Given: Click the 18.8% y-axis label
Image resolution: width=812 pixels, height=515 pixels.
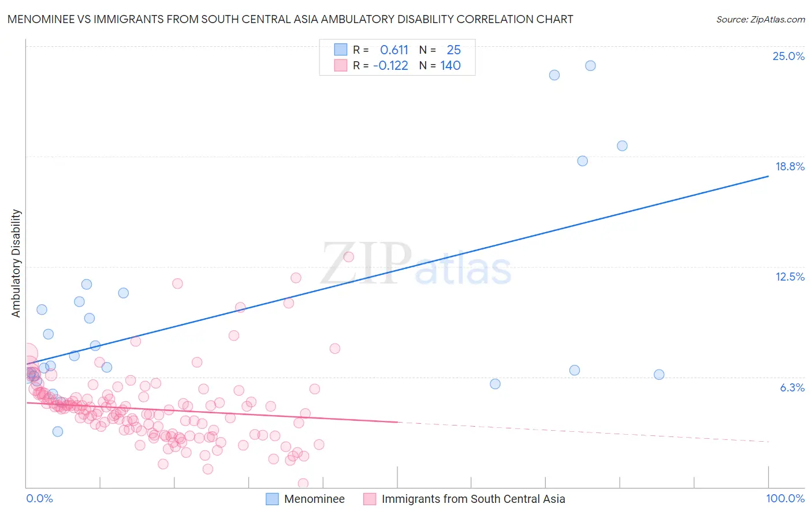Looking at the screenshot, I should (x=789, y=166).
